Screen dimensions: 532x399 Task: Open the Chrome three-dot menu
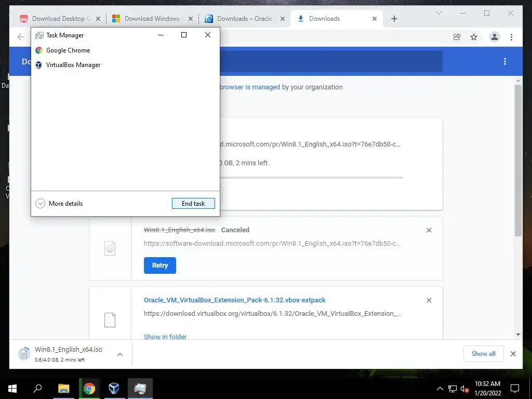coord(511,37)
